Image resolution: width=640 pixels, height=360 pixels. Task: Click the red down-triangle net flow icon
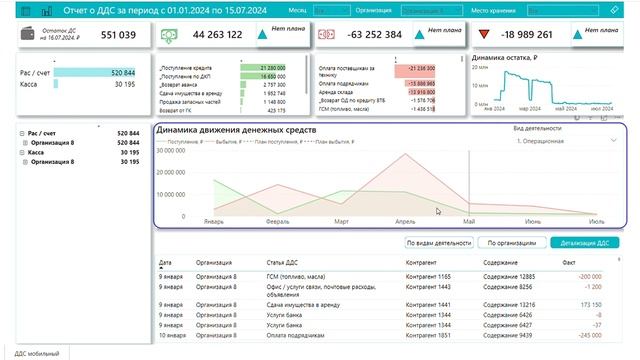(484, 34)
